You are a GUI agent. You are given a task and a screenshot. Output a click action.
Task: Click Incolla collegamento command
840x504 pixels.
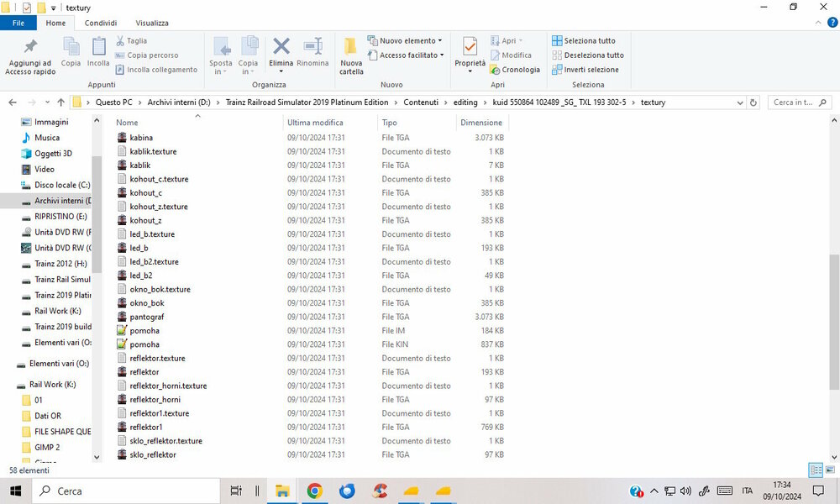tap(156, 70)
